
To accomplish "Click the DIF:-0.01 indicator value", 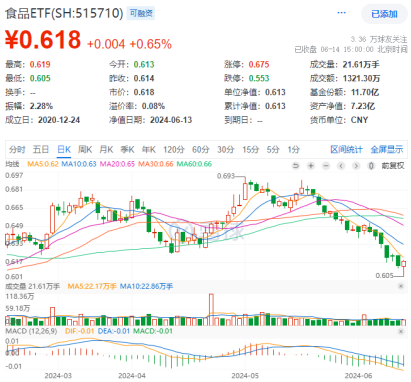I will 80,331.
